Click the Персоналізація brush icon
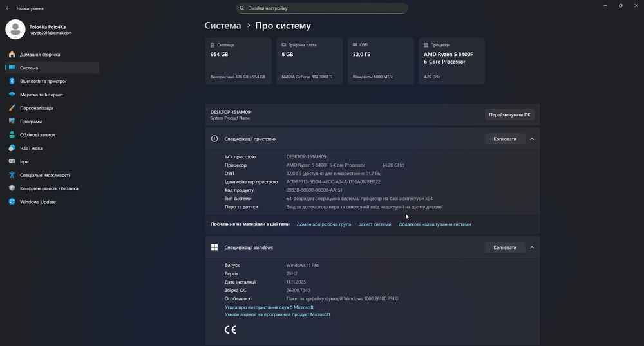The width and height of the screenshot is (644, 346). pos(12,108)
